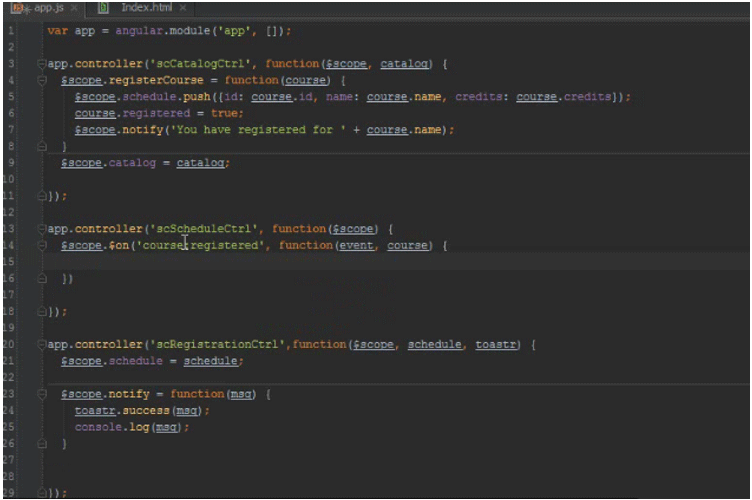Collapse the registerCourse function fold marker
This screenshot has width=752, height=500.
point(42,80)
